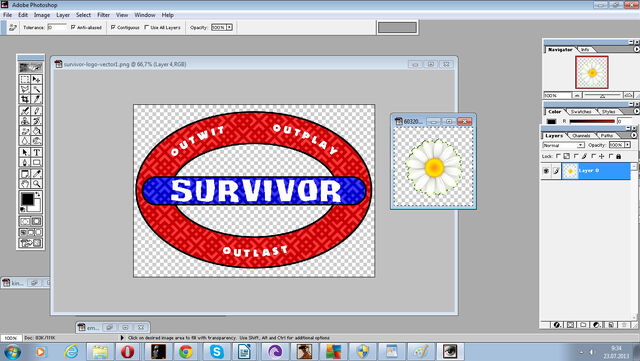The image size is (640, 361).
Task: Select the Clone Stamp tool
Action: 25,120
